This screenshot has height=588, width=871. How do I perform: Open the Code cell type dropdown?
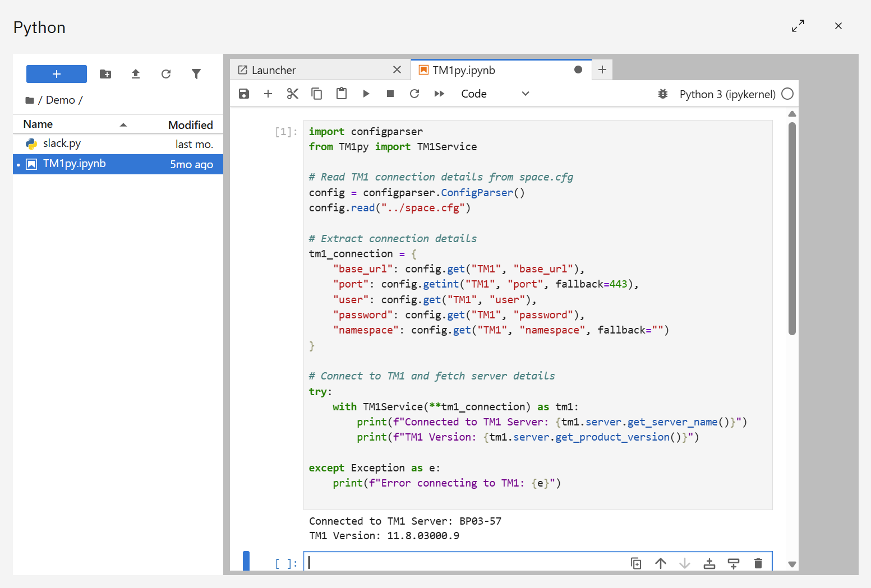pos(495,94)
